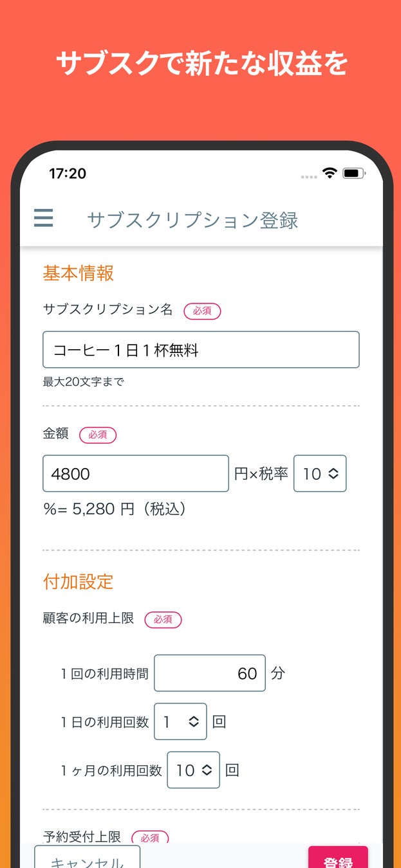Click the usage time minutes field
This screenshot has width=401, height=868.
pos(210,673)
